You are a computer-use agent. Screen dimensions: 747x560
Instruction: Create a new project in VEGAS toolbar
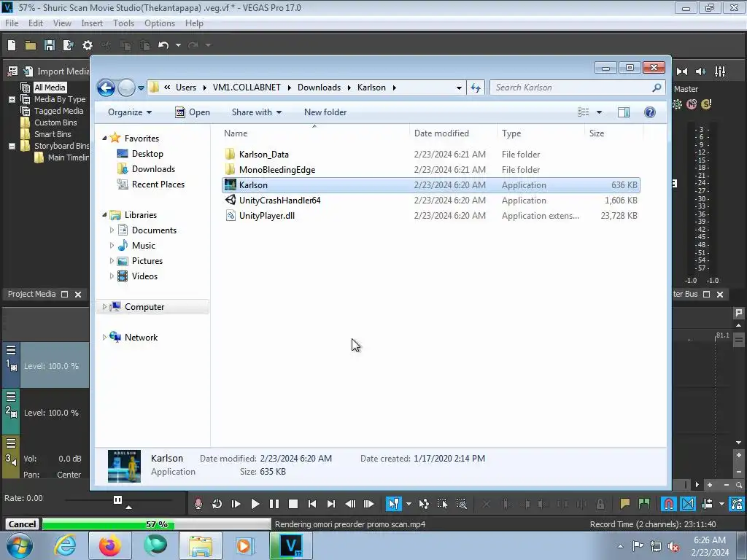pyautogui.click(x=12, y=45)
